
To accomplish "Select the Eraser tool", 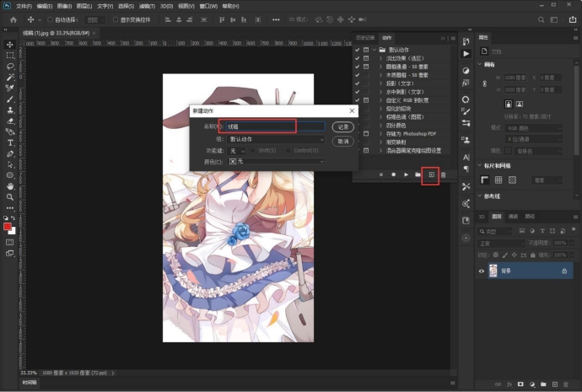I will pyautogui.click(x=10, y=121).
